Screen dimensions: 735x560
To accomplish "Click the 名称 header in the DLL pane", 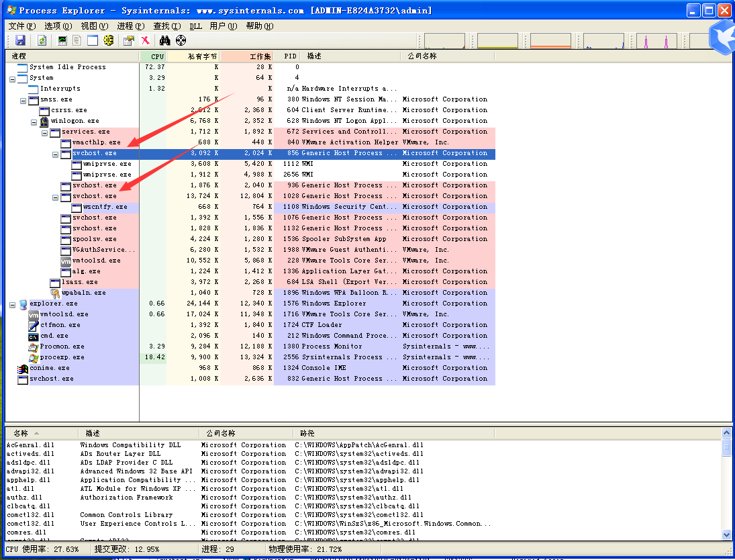I will tap(41, 433).
